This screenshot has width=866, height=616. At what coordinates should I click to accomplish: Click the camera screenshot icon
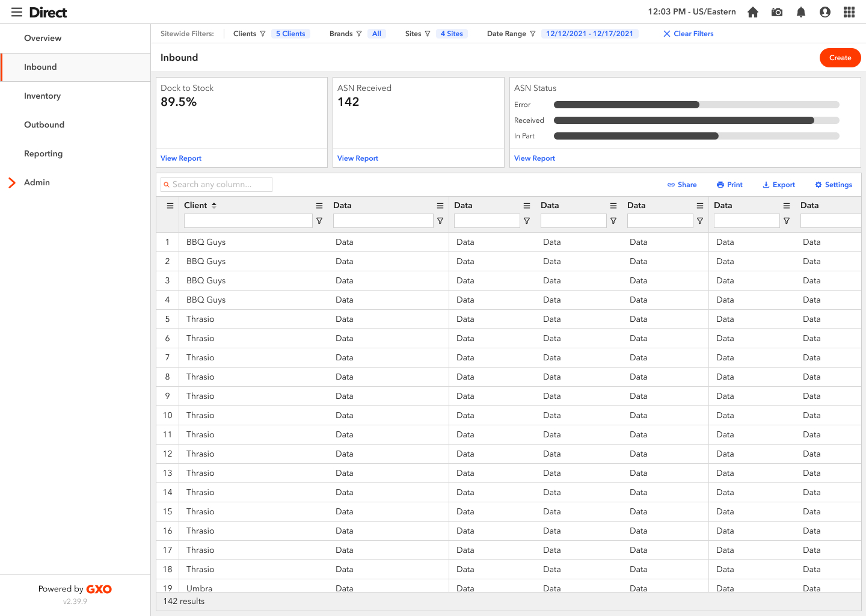pyautogui.click(x=776, y=12)
